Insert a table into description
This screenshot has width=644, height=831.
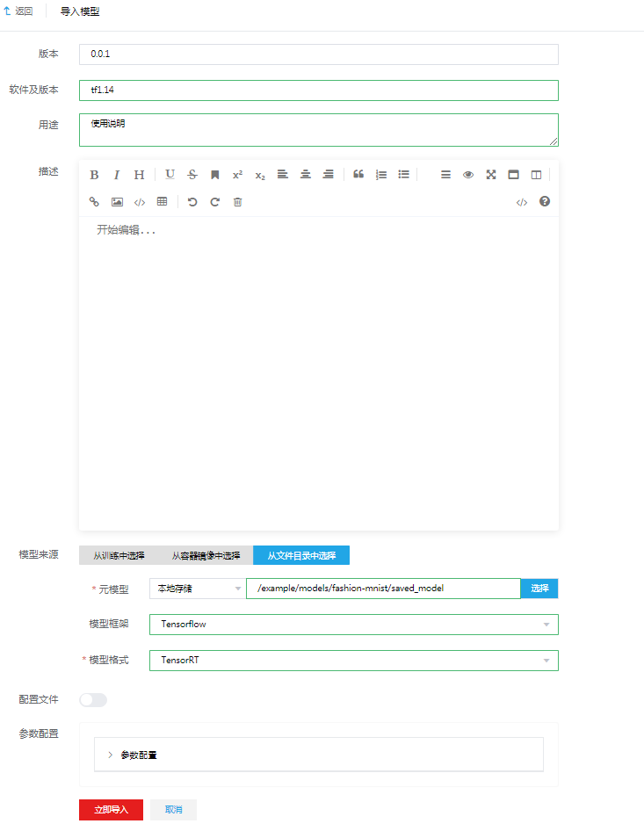163,201
